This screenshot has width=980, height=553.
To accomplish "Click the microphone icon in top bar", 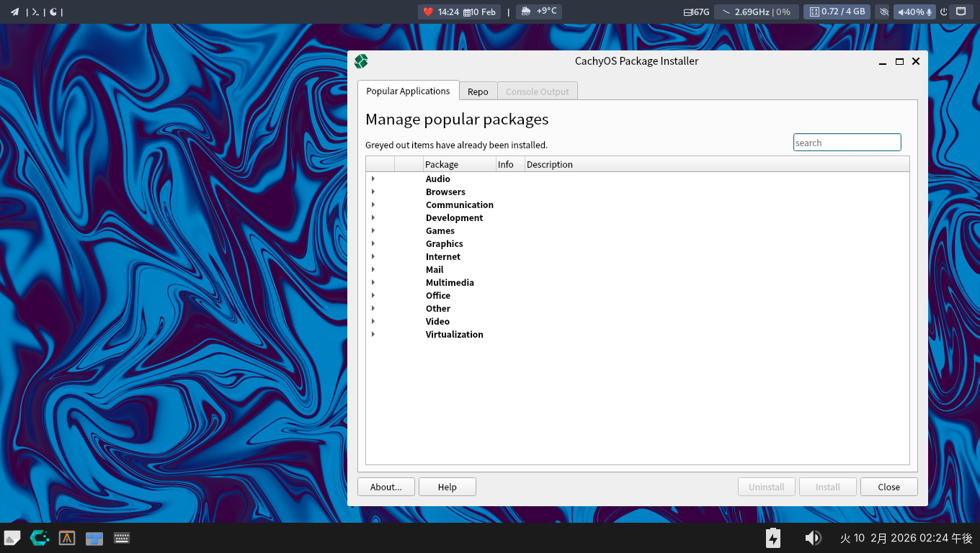I will pos(930,12).
